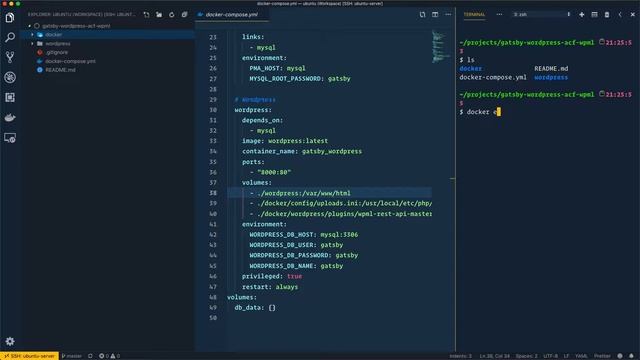Click the master branch in status bar
This screenshot has height=360, width=640.
pos(72,356)
